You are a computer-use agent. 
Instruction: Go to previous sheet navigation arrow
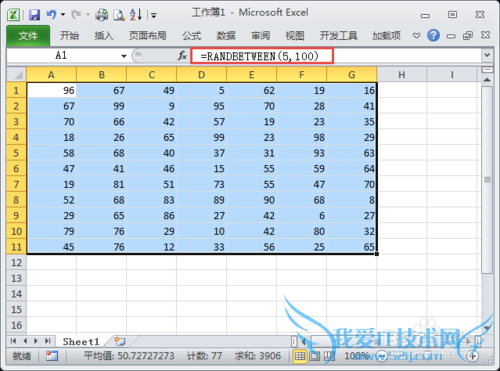(x=25, y=341)
